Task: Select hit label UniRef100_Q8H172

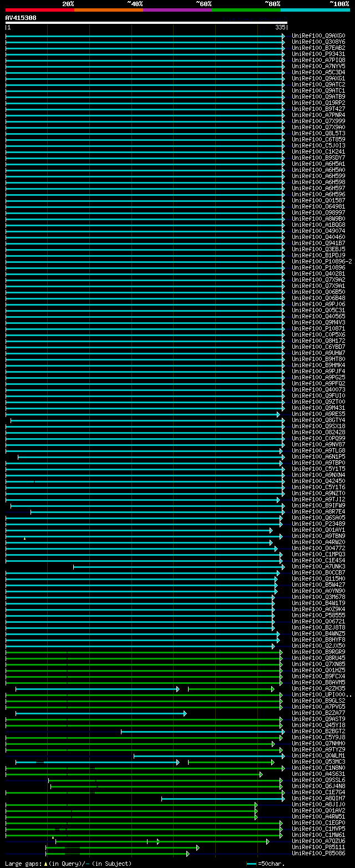Action: tap(318, 341)
